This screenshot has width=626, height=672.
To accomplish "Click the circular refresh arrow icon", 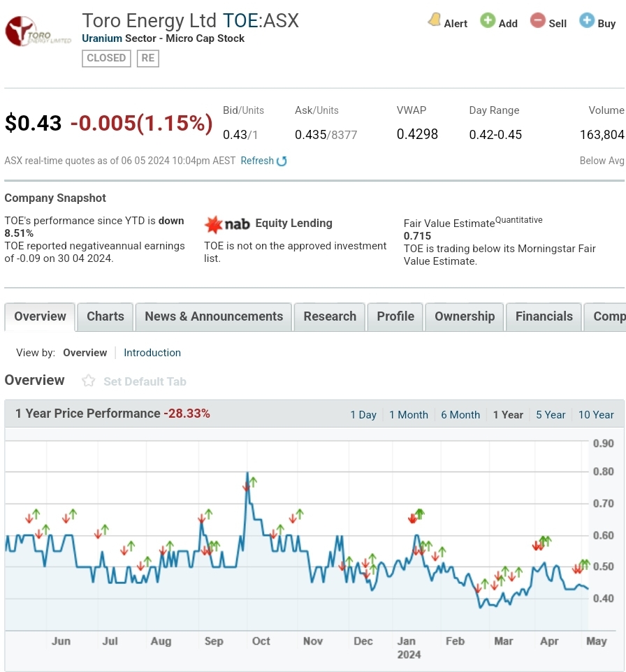I will [282, 161].
